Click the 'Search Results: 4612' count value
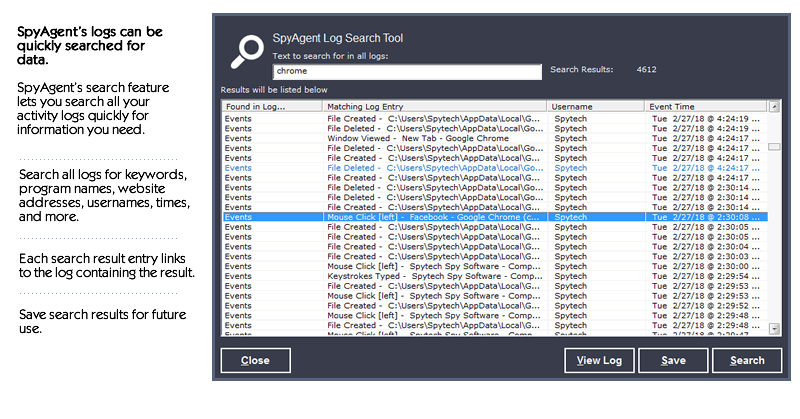800x419 pixels. [x=646, y=69]
